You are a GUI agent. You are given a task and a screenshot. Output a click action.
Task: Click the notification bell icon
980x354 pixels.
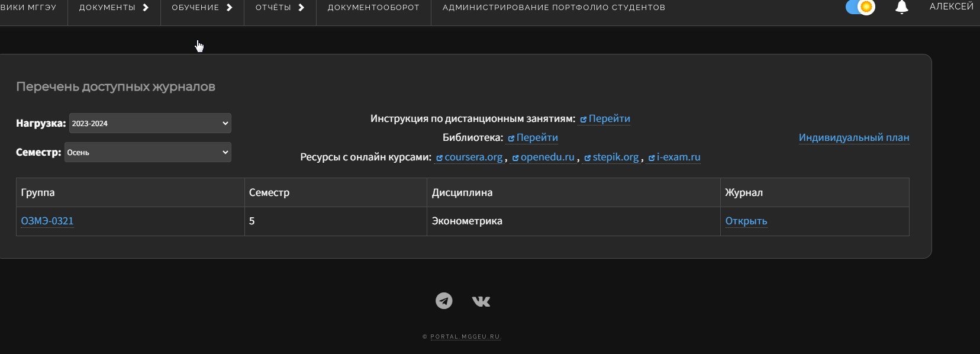(x=901, y=8)
